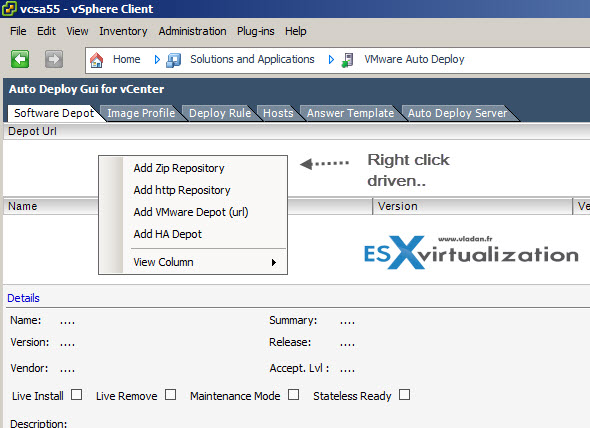The height and width of the screenshot is (428, 590).
Task: Switch to the Image Profile tab
Action: pyautogui.click(x=141, y=113)
